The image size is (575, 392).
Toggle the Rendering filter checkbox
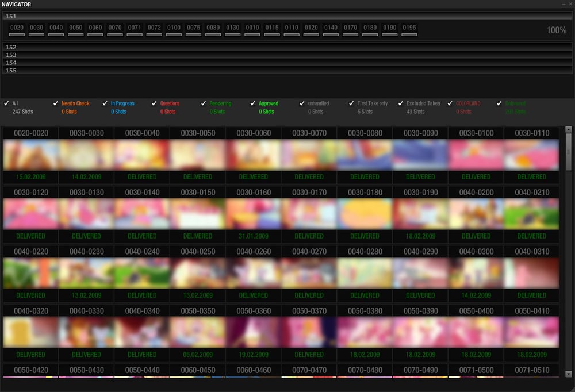tap(203, 103)
